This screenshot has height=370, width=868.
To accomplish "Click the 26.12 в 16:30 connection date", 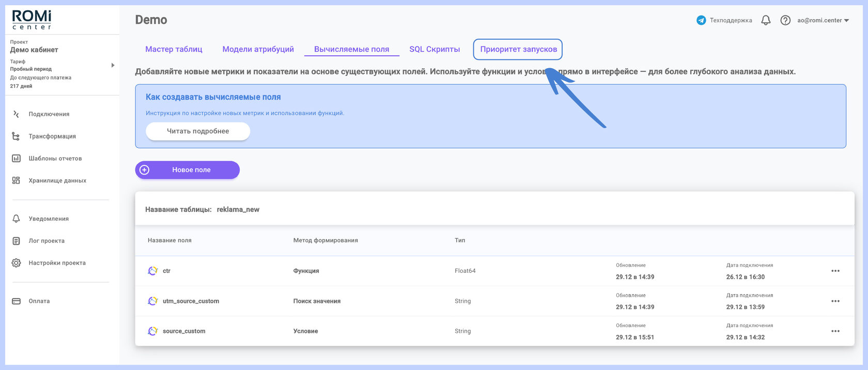I will click(746, 277).
